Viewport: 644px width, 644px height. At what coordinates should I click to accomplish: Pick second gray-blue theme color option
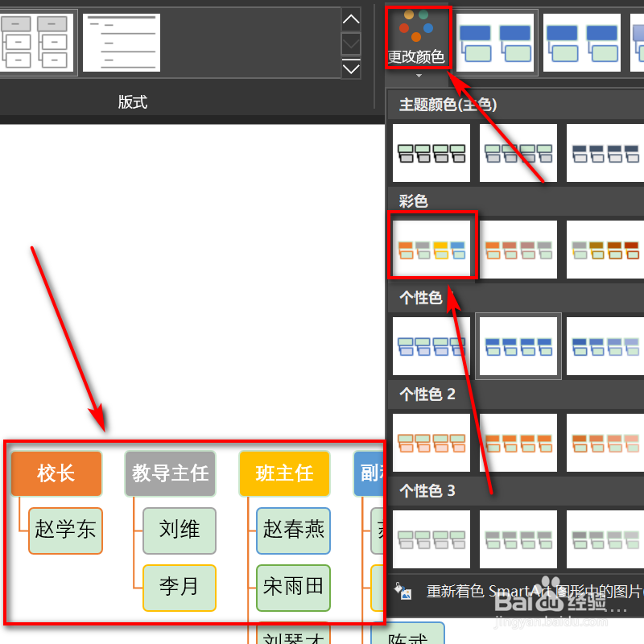[518, 153]
